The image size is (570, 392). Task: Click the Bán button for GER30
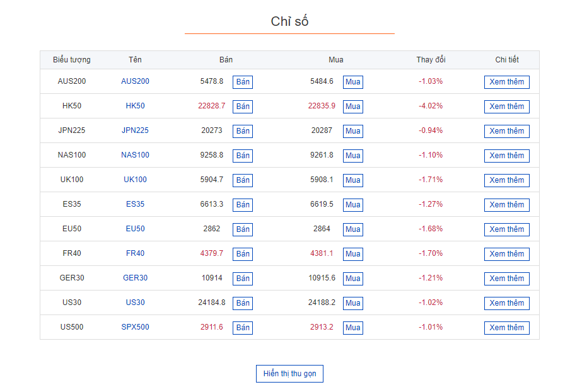coord(243,279)
